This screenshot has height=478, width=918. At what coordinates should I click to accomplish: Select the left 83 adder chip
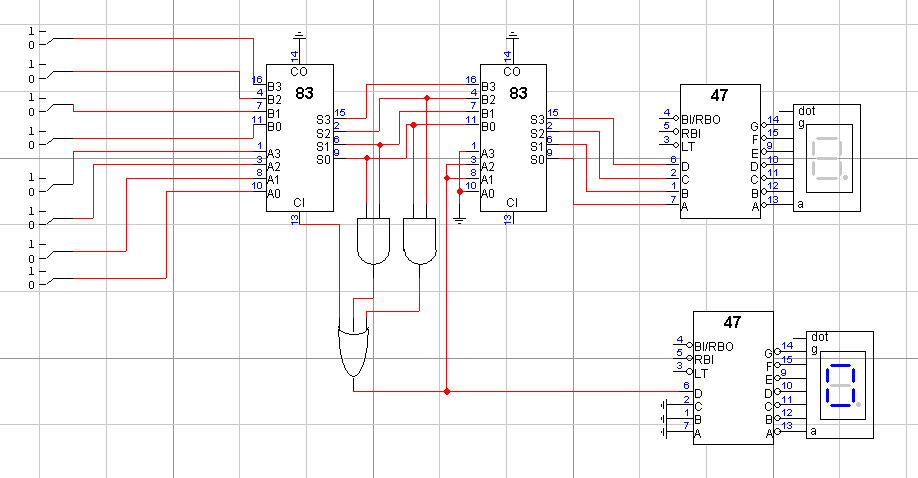[300, 138]
